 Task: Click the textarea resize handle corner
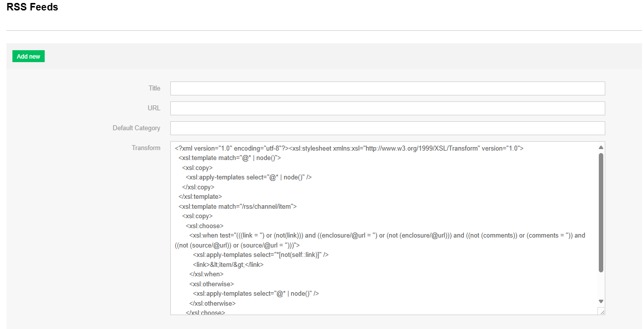(601, 311)
